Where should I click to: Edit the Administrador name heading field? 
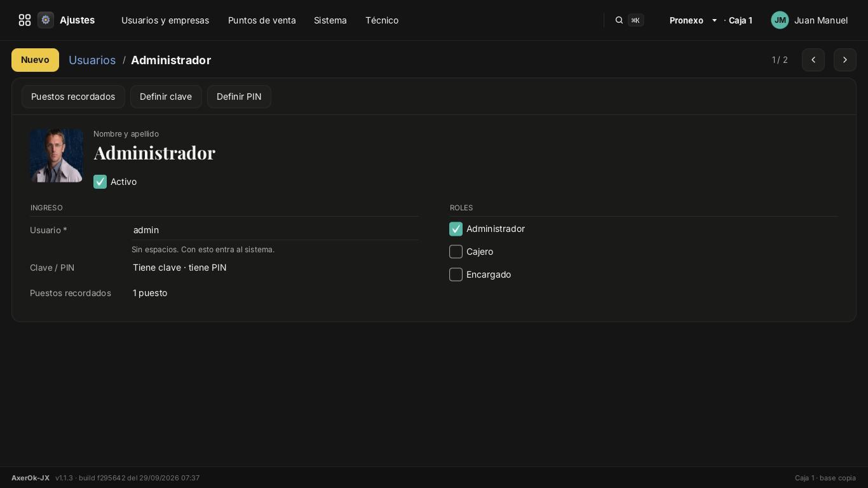coord(154,152)
